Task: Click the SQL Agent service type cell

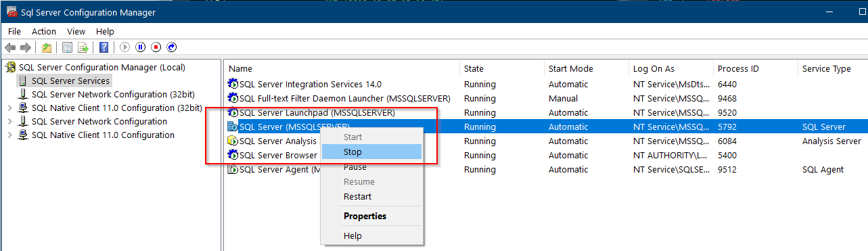Action: (x=823, y=169)
